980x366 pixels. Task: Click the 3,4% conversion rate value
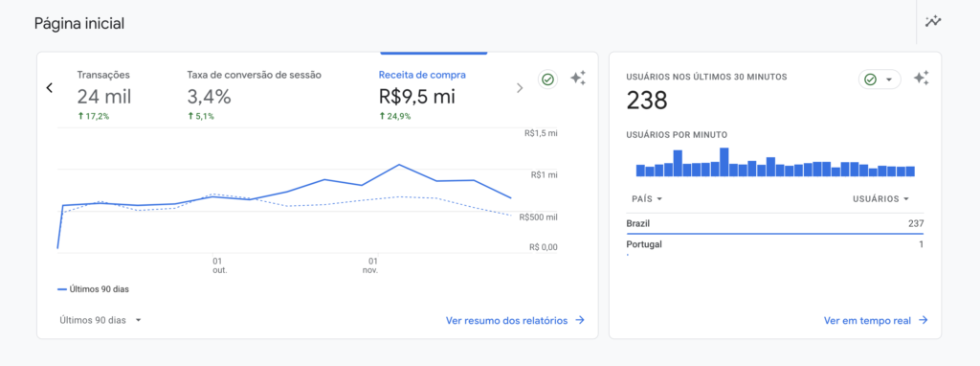pyautogui.click(x=210, y=97)
